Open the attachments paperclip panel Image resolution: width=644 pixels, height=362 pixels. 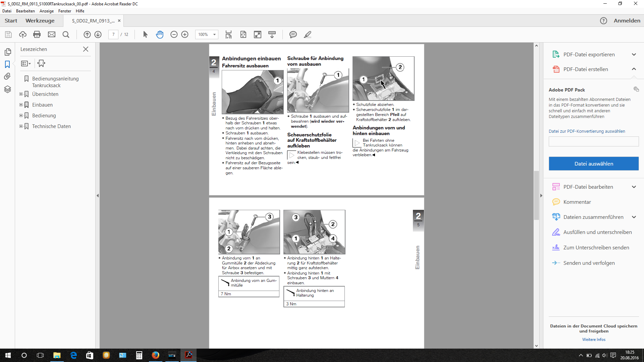pyautogui.click(x=7, y=76)
